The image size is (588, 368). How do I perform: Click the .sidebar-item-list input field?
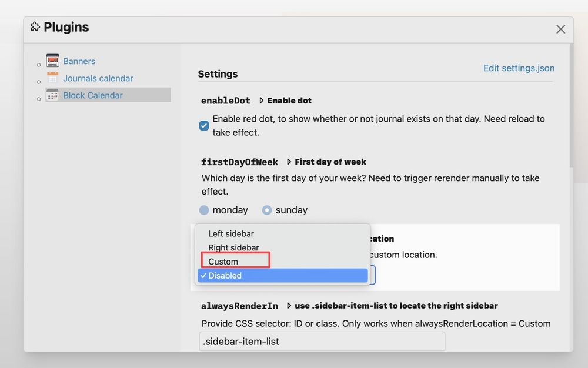point(322,342)
